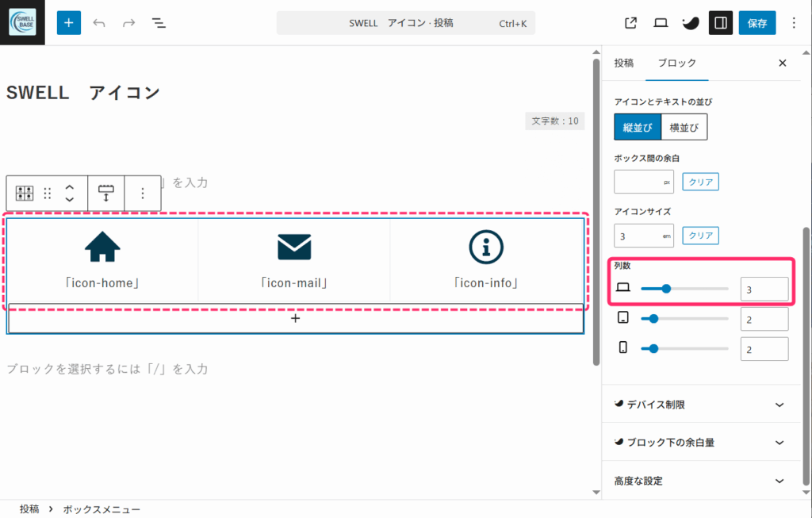This screenshot has height=518, width=812.
Task: Move the block down
Action: pyautogui.click(x=70, y=199)
